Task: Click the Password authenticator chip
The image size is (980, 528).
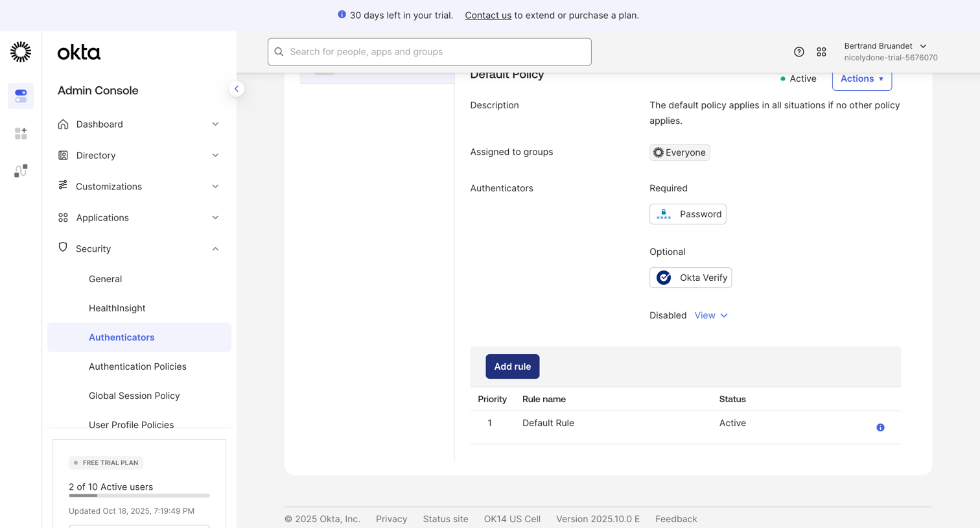Action: pyautogui.click(x=688, y=214)
